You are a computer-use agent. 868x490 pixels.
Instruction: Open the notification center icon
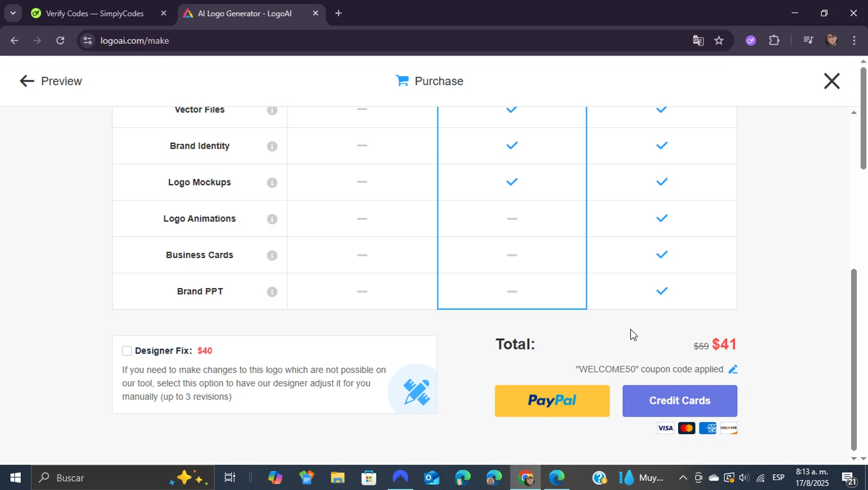click(x=849, y=478)
